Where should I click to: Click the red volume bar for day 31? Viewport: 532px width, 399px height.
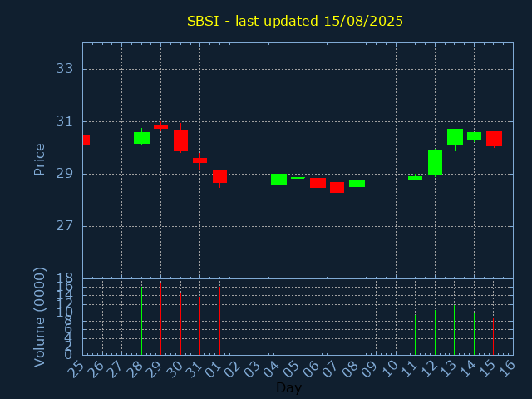(x=199, y=326)
